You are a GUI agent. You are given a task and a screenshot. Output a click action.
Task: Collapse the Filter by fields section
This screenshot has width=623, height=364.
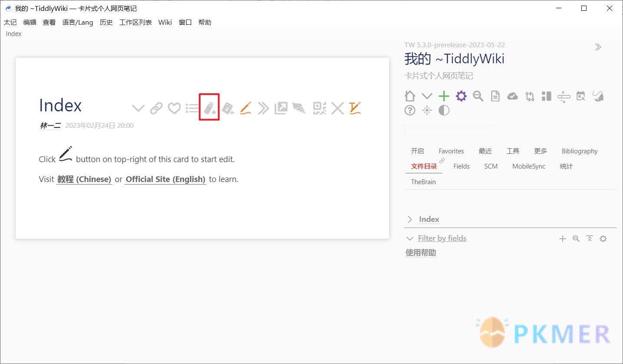(x=410, y=239)
